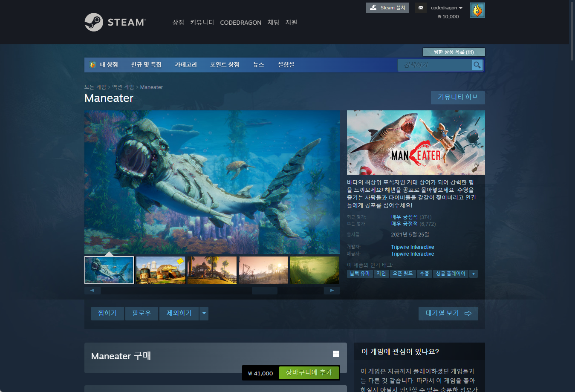Screen dimensions: 575x392
Task: Click the screenshot strip scrollbar handle
Action: point(264,291)
